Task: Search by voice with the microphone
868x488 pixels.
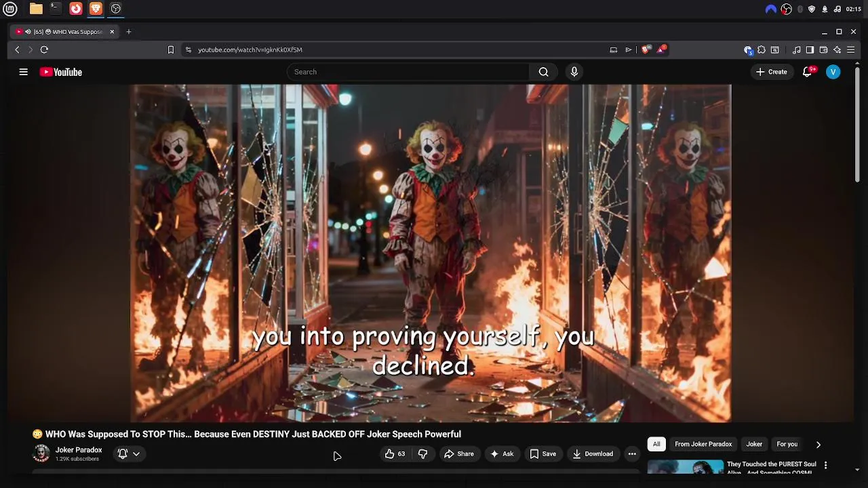Action: pyautogui.click(x=574, y=72)
